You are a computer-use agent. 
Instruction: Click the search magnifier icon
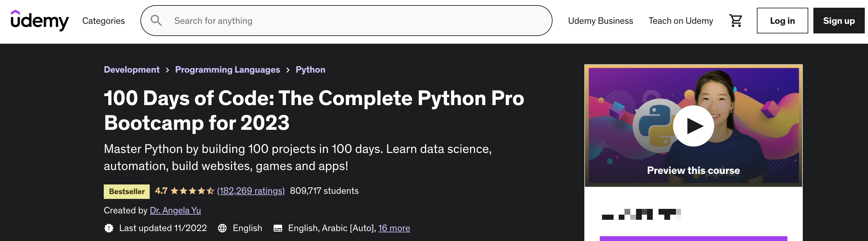[x=156, y=21]
